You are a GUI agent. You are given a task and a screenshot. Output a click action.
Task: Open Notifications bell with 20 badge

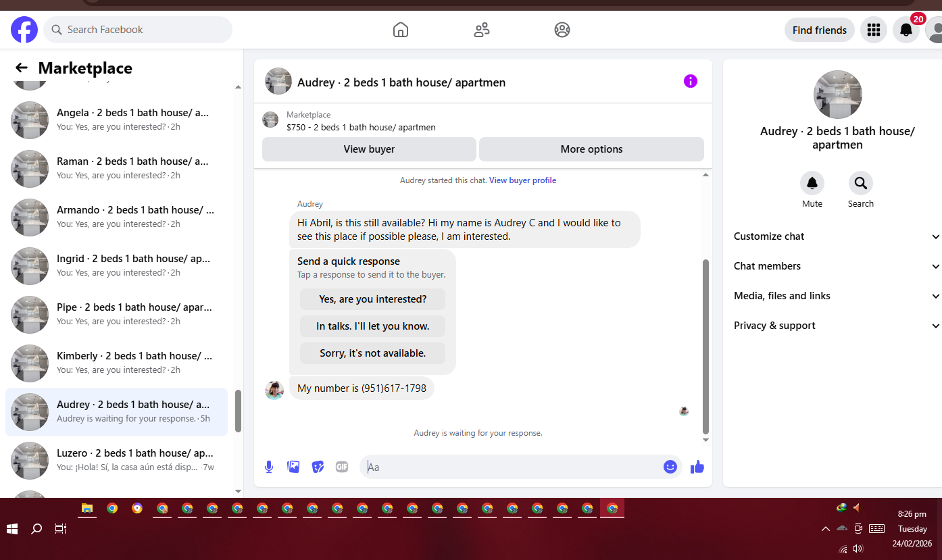point(906,30)
